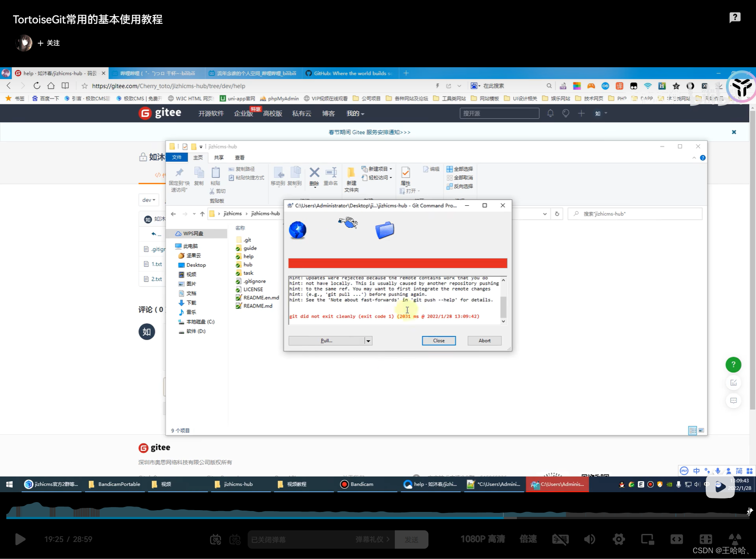Open video settings gear
This screenshot has width=756, height=559.
click(619, 539)
